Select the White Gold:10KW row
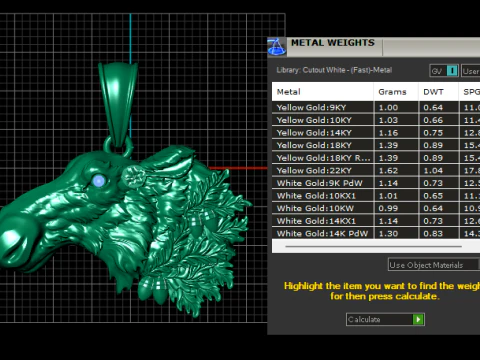The height and width of the screenshot is (360, 480). (376, 208)
